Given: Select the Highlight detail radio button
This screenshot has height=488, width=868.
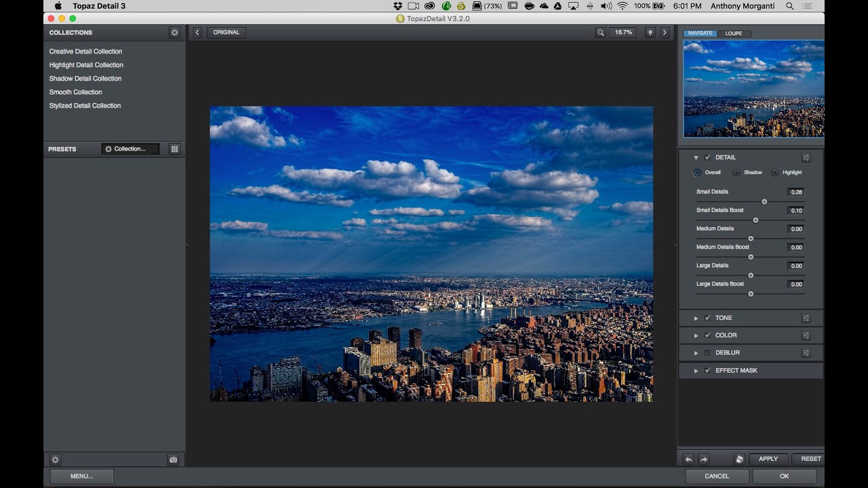Looking at the screenshot, I should pos(775,173).
